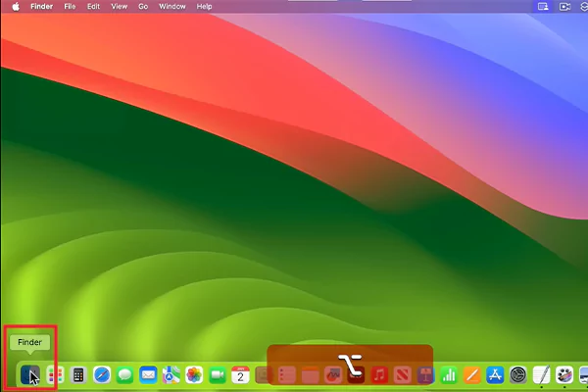Launch the Calculator app from the Dock

tap(78, 374)
